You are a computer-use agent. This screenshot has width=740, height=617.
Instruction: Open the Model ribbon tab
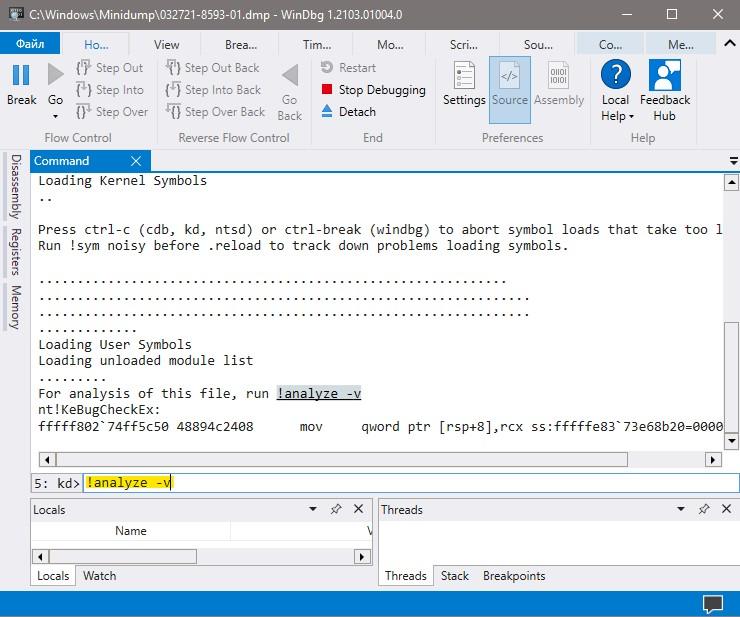tap(390, 45)
